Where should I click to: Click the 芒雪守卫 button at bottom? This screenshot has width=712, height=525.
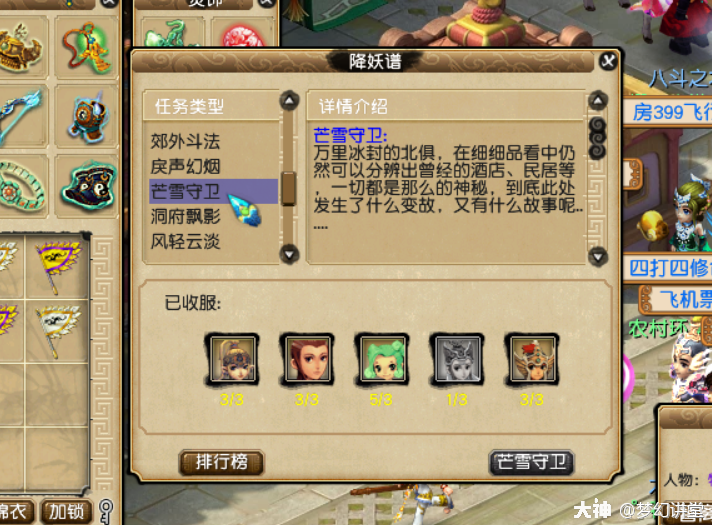tap(531, 462)
